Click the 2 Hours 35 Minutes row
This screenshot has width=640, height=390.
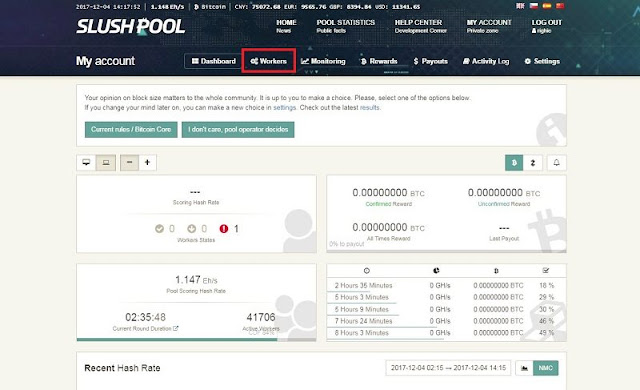[x=446, y=286]
